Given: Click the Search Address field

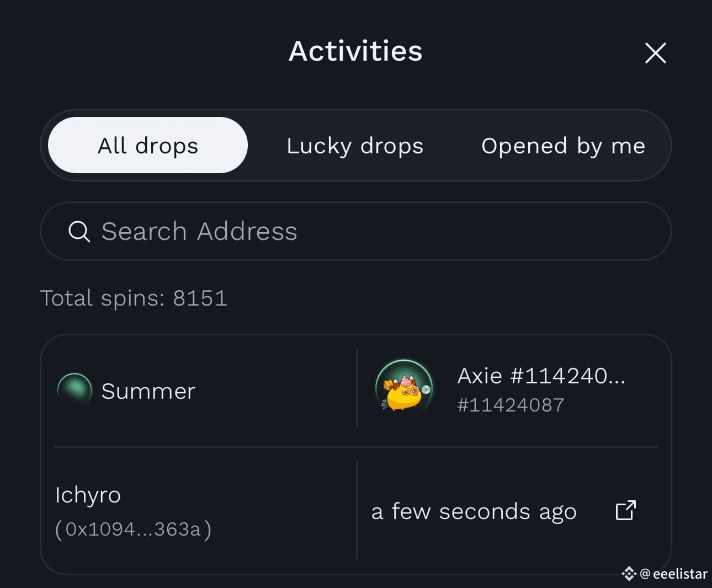Looking at the screenshot, I should coord(356,231).
